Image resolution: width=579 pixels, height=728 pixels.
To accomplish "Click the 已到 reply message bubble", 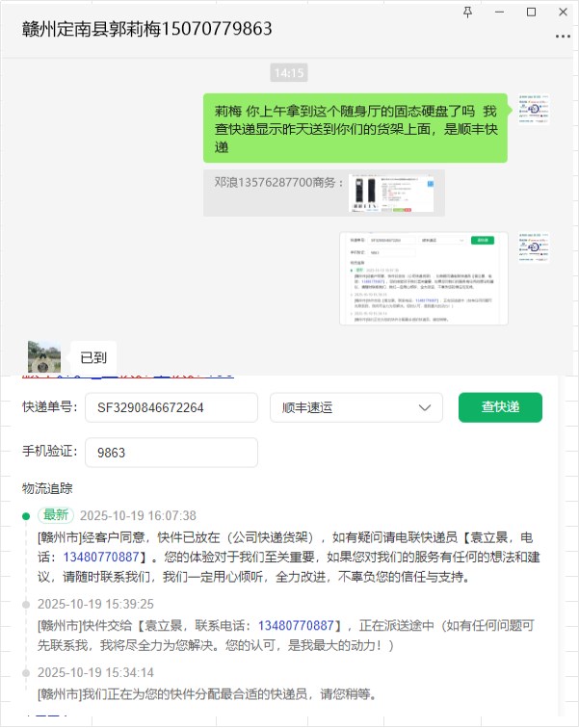I will [93, 357].
